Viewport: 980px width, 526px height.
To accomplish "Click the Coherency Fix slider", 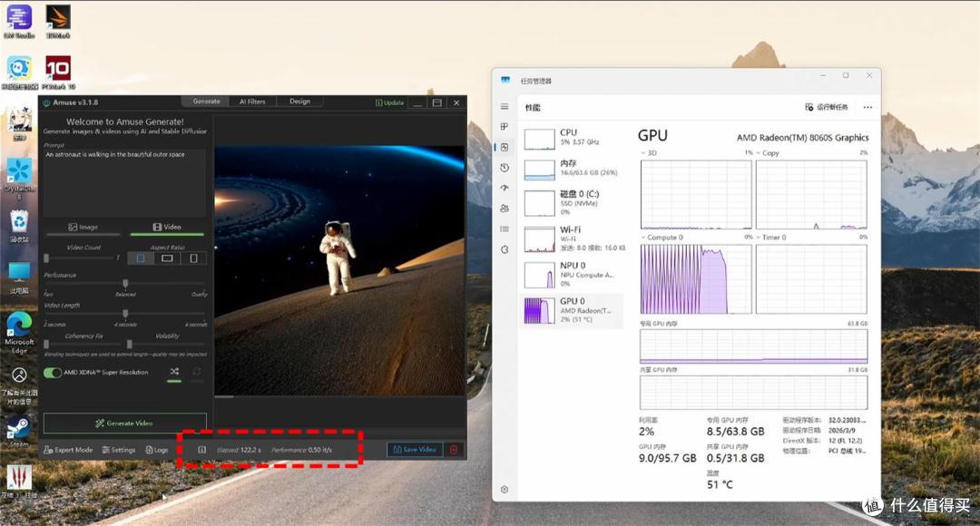I will click(82, 345).
